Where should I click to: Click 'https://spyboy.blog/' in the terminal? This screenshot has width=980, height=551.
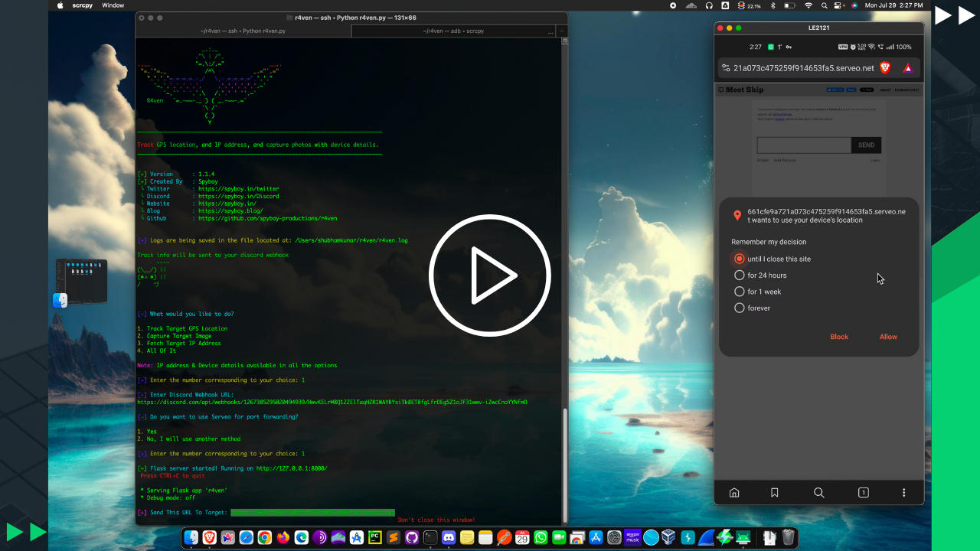click(230, 210)
